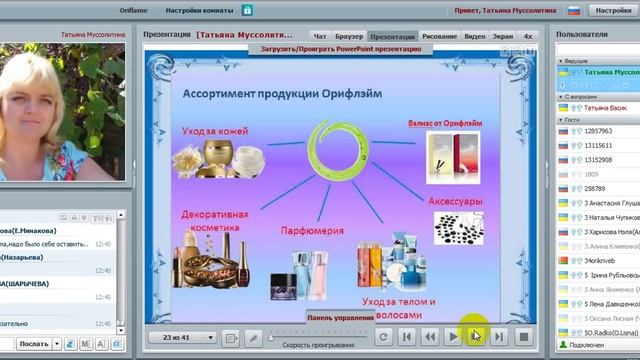Click the playback speed slider handle
This screenshot has height=360, width=640.
coord(271,338)
